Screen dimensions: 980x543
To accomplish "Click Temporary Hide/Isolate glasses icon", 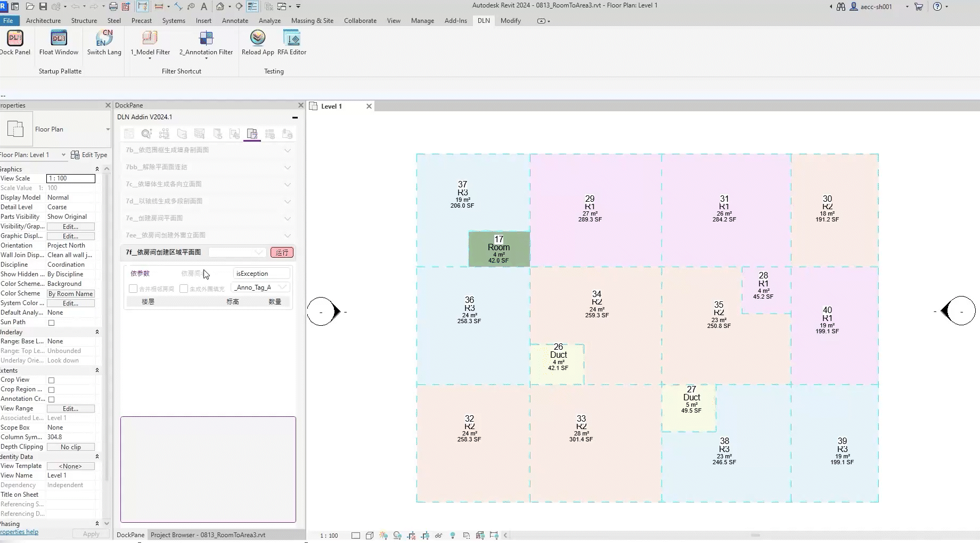I will click(438, 536).
